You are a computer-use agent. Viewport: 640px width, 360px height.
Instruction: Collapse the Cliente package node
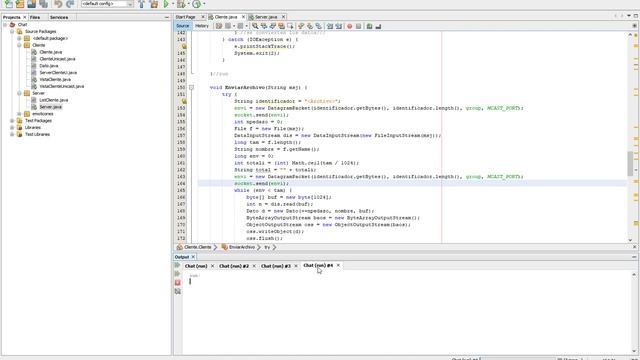(x=19, y=45)
